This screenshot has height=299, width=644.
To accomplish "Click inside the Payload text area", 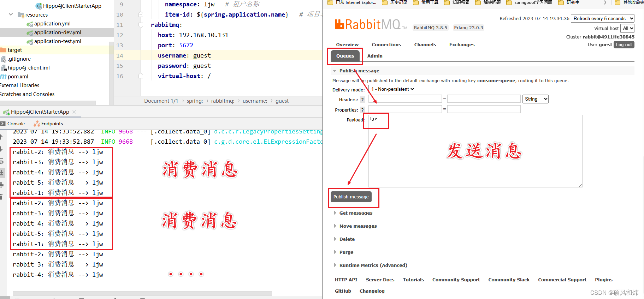I will [475, 151].
